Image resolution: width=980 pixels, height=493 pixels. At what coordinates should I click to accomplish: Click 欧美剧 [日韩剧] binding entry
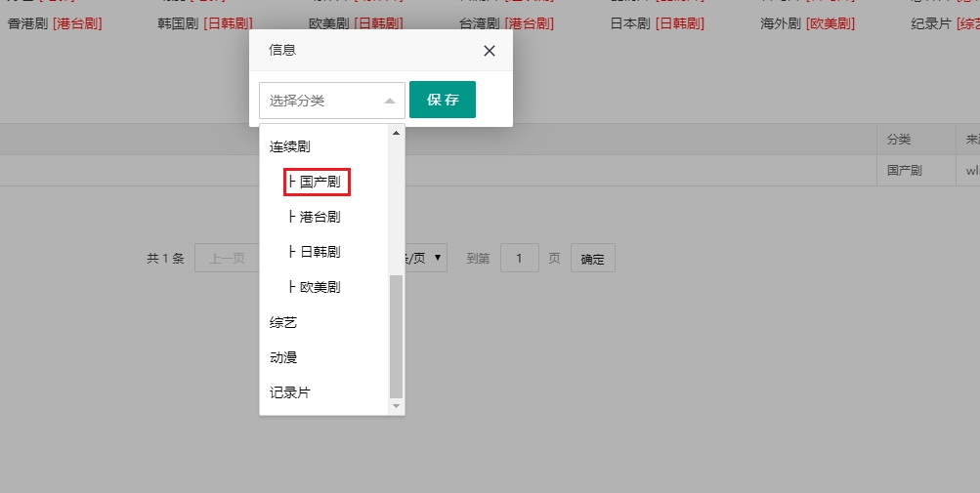click(356, 23)
